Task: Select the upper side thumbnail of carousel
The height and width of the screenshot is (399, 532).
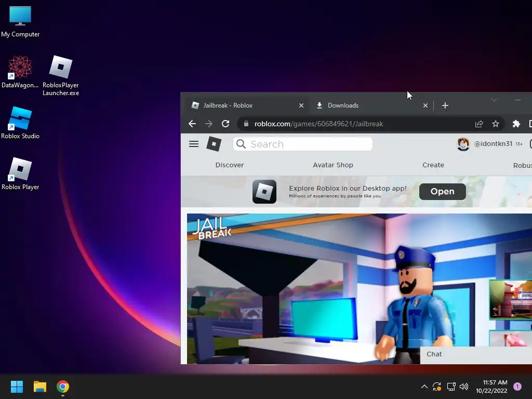Action: click(511, 300)
